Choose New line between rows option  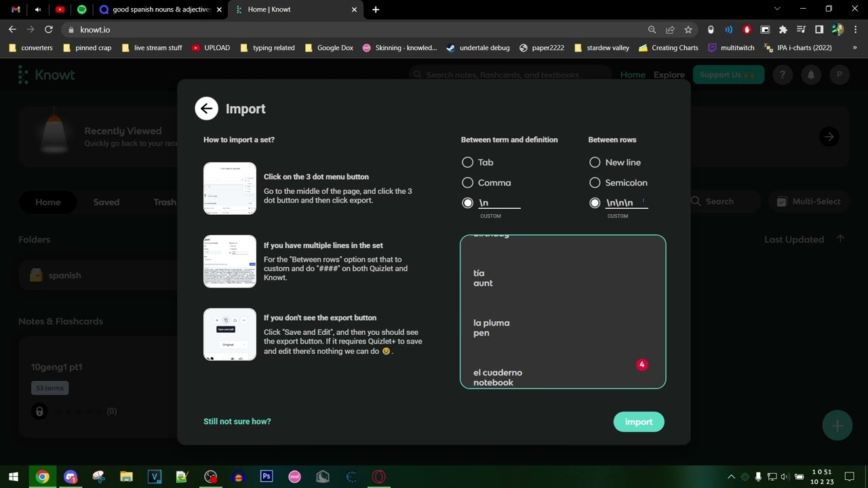pyautogui.click(x=595, y=163)
